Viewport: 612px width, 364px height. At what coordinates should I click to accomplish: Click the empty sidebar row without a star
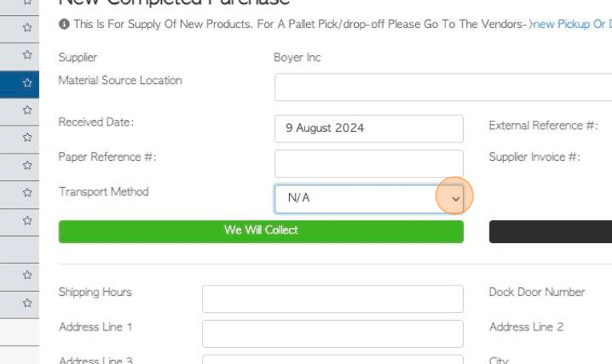pyautogui.click(x=19, y=250)
